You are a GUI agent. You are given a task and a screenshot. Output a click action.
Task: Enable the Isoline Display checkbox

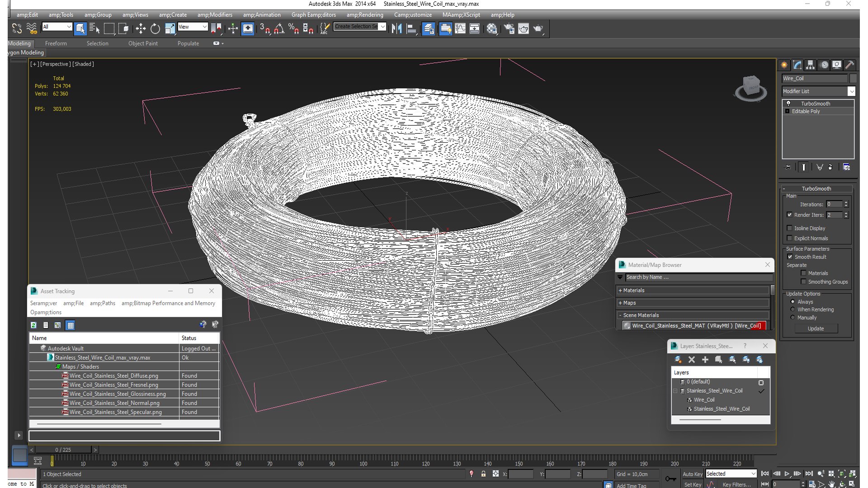(790, 228)
